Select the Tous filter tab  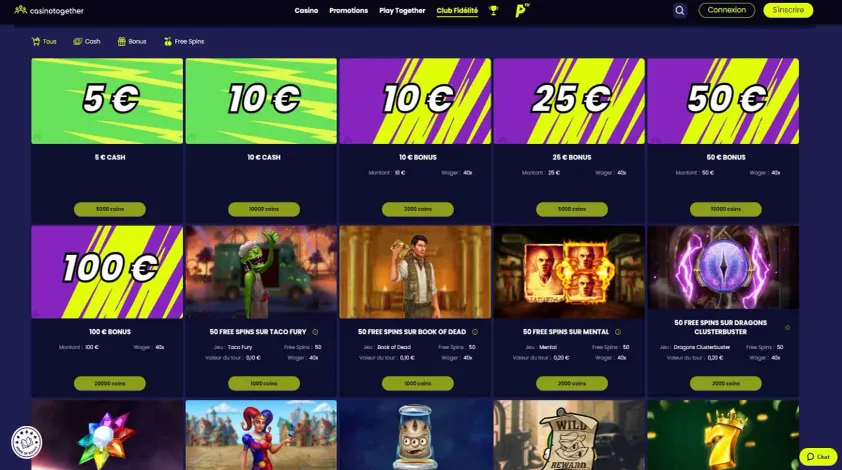(44, 41)
